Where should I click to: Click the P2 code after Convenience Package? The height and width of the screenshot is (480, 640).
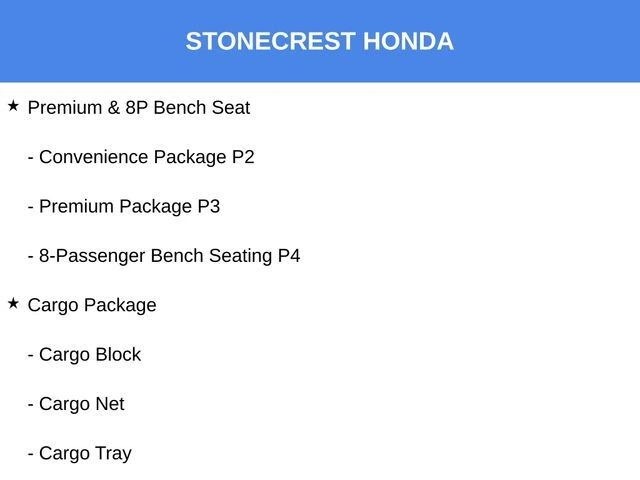coord(243,157)
